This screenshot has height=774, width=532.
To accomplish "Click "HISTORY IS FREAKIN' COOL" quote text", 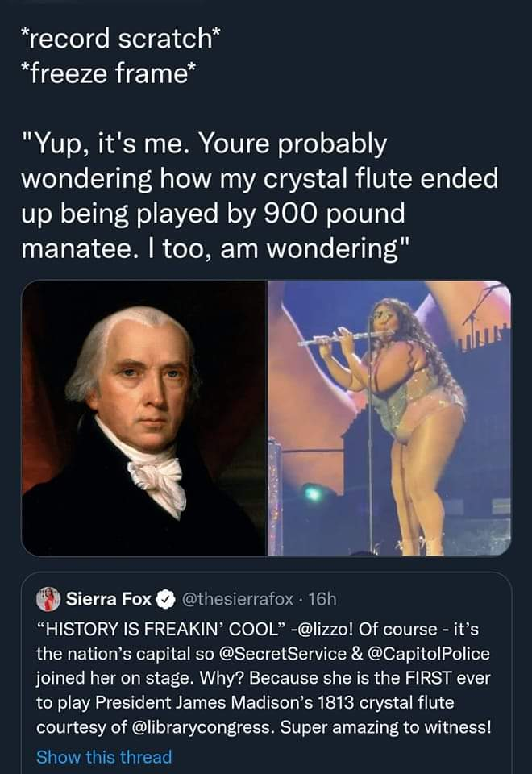I will point(161,630).
